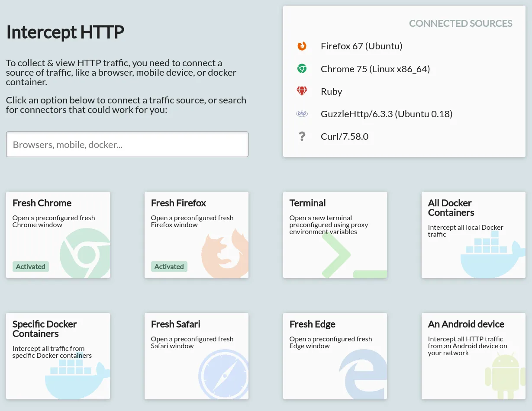Viewport: 532px width, 411px height.
Task: Click the Firefox fox graphic on Fresh Firefox card
Action: 224,253
